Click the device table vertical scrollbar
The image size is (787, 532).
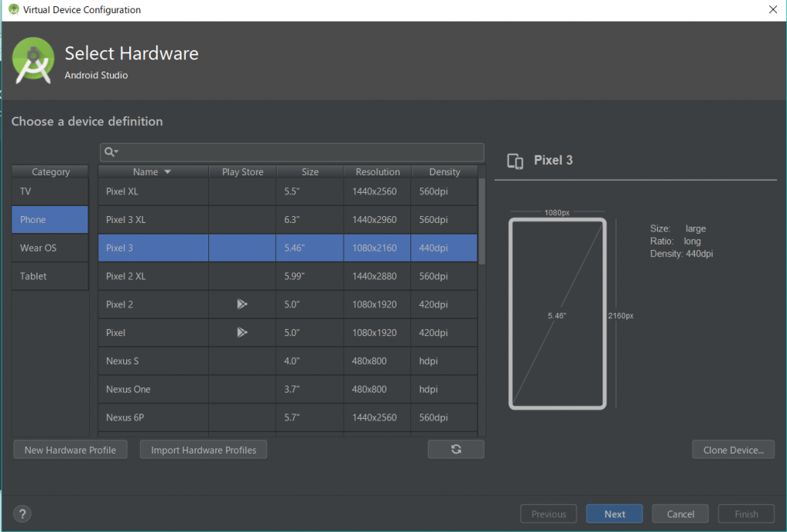click(482, 223)
